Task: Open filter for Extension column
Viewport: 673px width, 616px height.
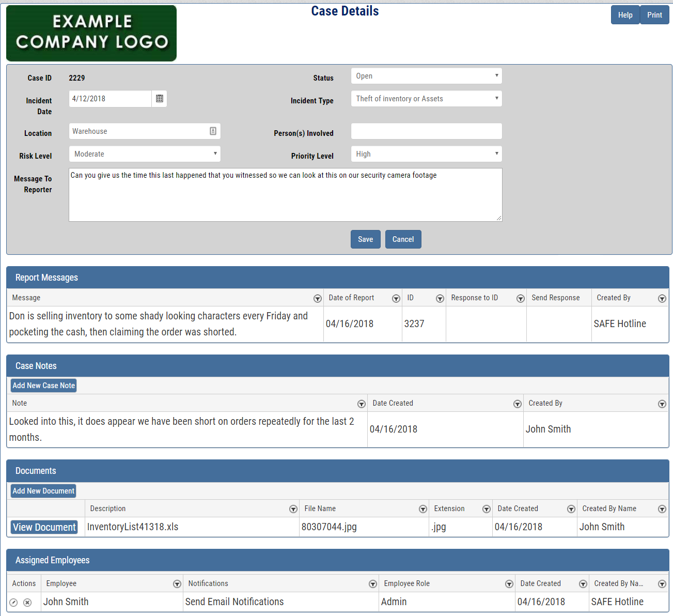Action: [x=487, y=510]
